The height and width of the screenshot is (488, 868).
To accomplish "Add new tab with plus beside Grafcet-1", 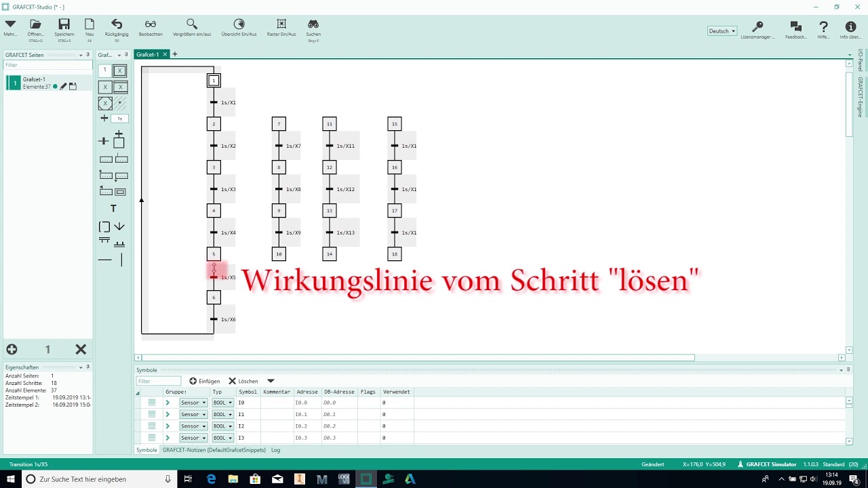I will [174, 54].
